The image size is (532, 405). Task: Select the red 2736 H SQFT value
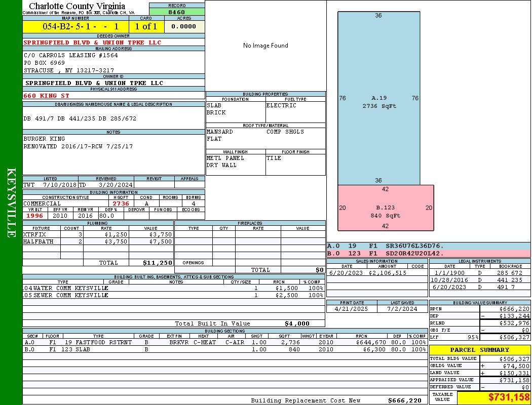(121, 204)
